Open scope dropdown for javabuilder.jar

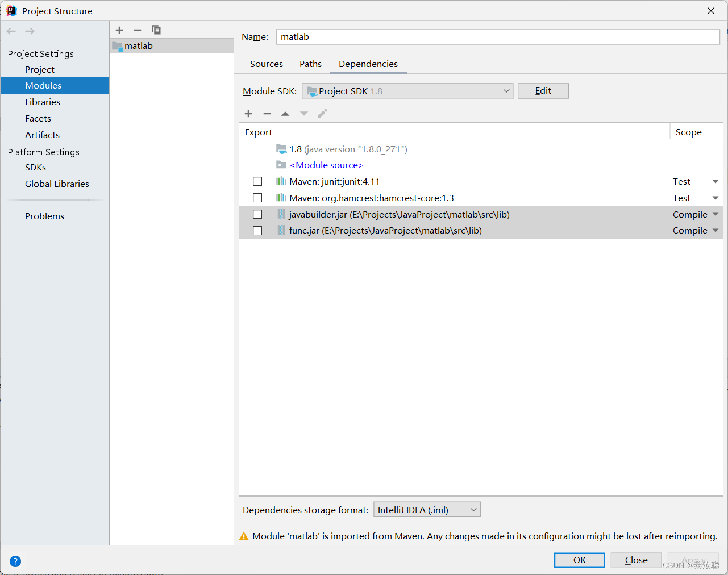click(x=715, y=214)
